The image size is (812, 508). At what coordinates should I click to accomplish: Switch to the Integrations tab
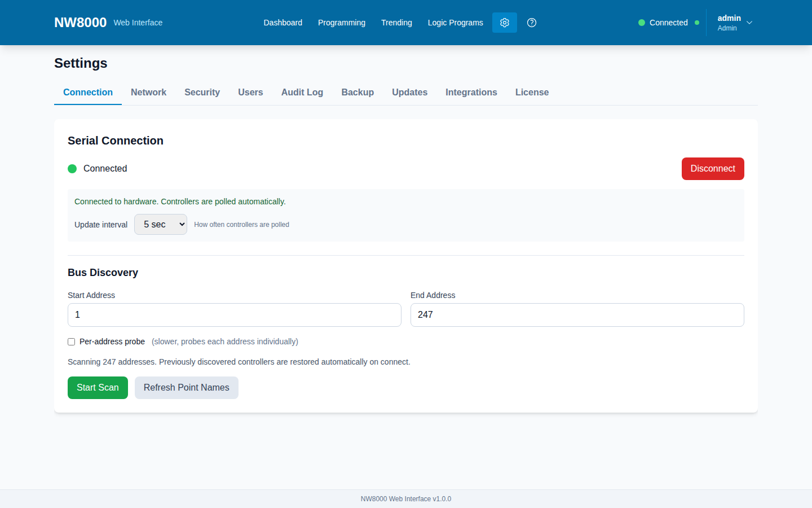(471, 92)
